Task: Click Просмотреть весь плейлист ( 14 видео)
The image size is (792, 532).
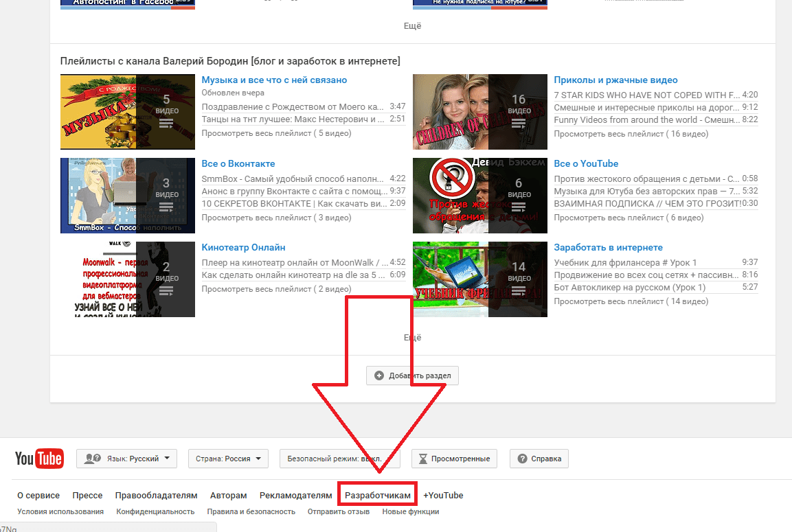Action: 631,301
